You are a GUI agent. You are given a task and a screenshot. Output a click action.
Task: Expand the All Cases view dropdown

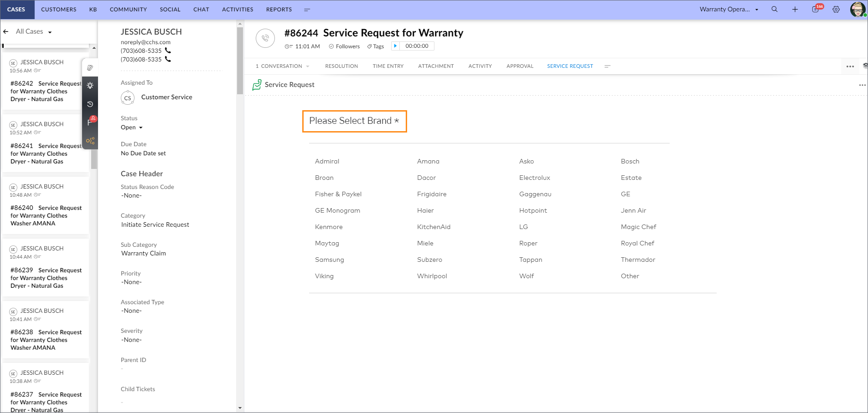click(50, 32)
